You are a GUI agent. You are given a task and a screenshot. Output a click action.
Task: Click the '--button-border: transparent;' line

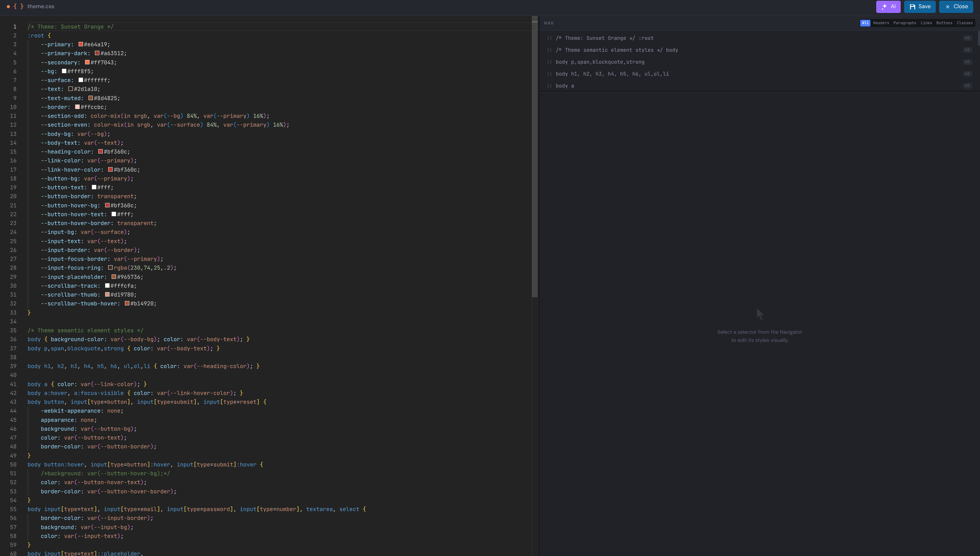[x=88, y=196]
